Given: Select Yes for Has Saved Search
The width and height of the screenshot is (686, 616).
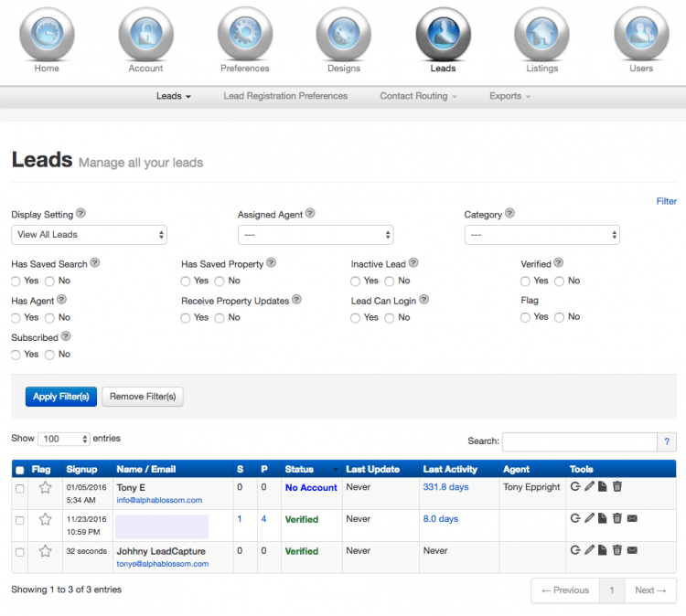Looking at the screenshot, I should coord(16,281).
